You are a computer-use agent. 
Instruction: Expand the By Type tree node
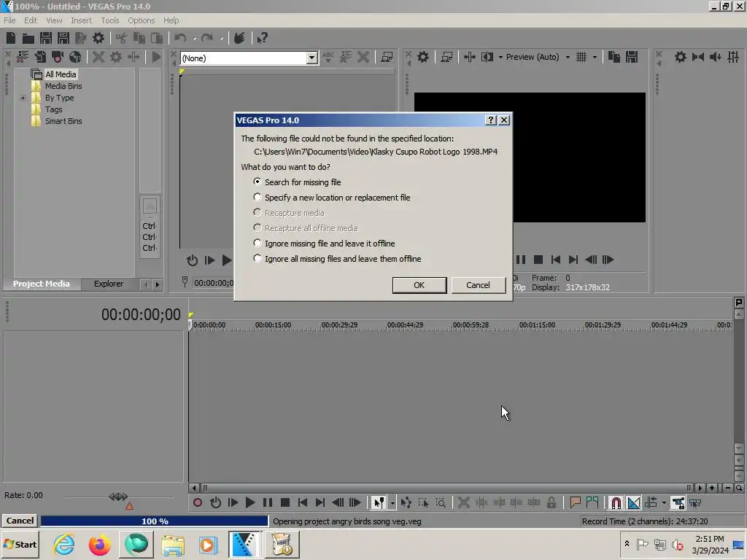23,98
